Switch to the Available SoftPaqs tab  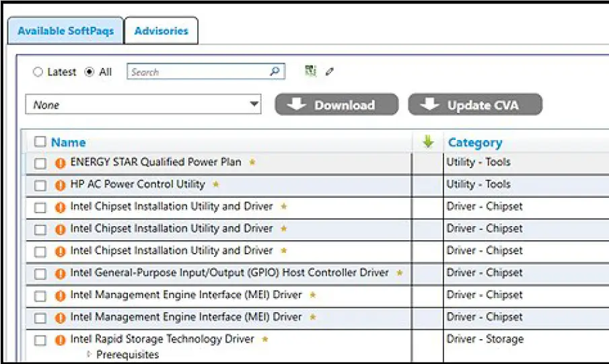[66, 31]
